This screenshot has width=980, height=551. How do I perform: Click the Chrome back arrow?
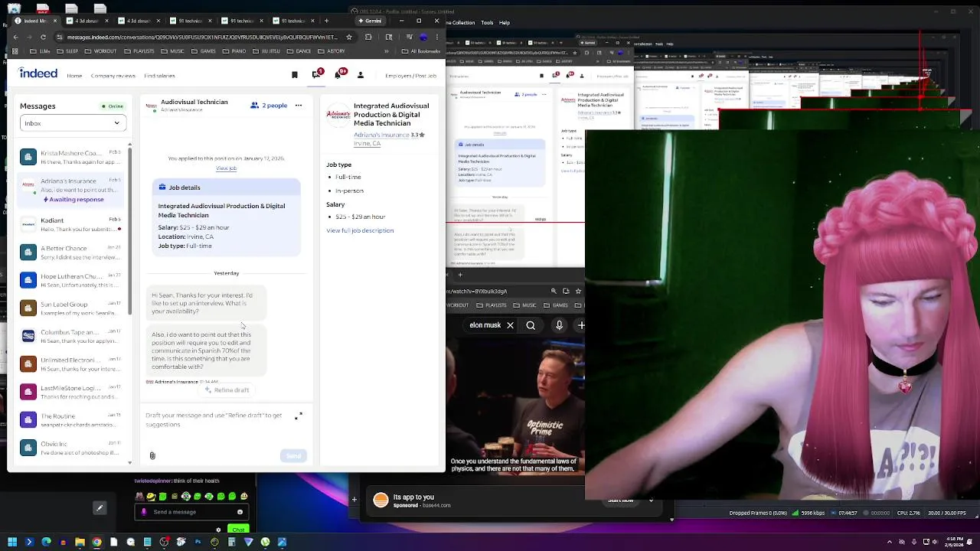pyautogui.click(x=15, y=37)
